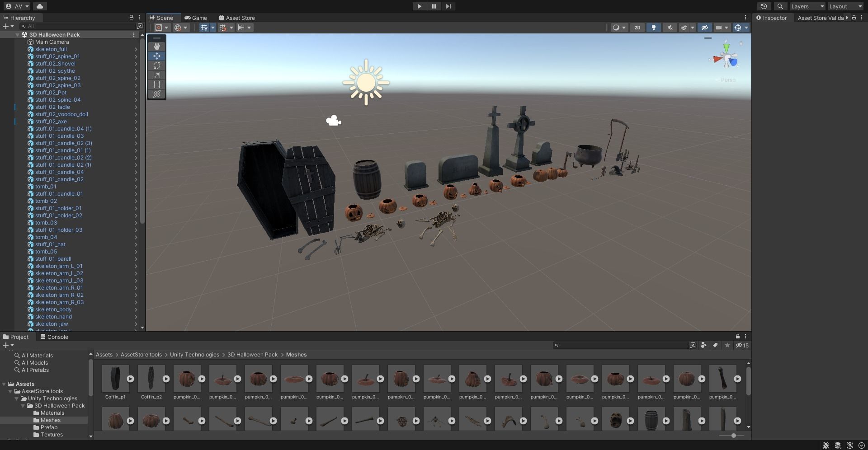Open snap increment settings icon

(x=244, y=28)
